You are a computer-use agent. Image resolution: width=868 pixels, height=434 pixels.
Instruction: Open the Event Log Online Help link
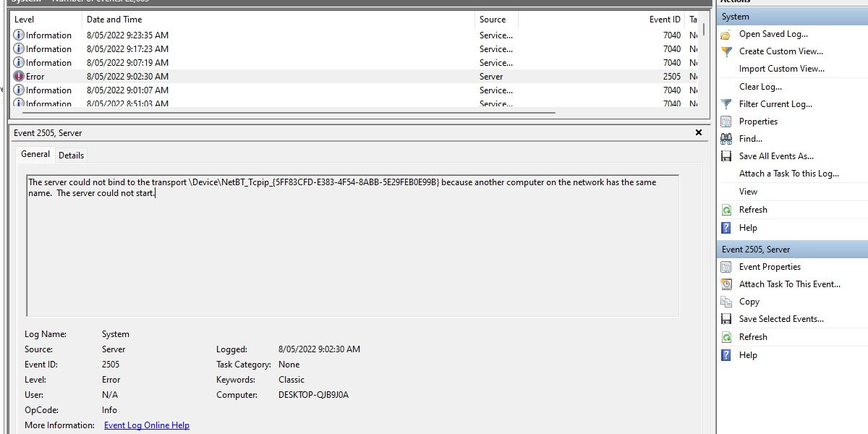(147, 425)
